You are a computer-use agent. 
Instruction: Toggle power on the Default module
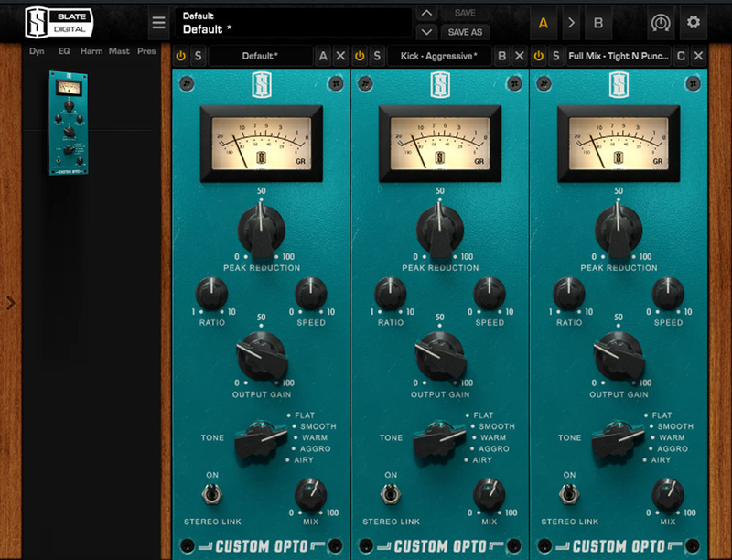[180, 56]
